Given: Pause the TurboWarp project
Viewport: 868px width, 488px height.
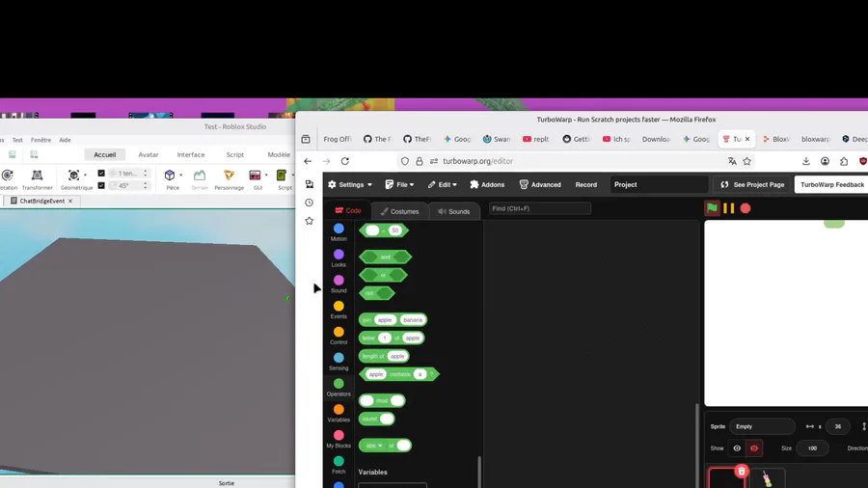Looking at the screenshot, I should tap(728, 208).
